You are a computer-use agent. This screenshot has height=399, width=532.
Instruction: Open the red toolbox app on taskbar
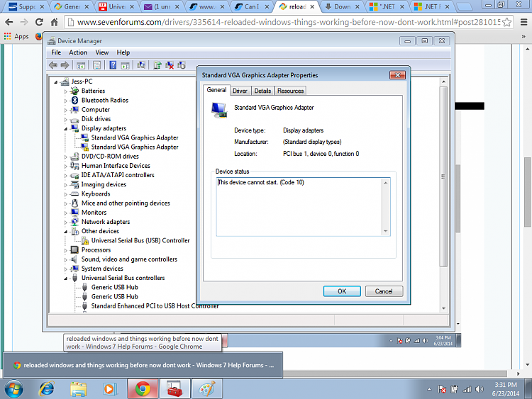174,389
